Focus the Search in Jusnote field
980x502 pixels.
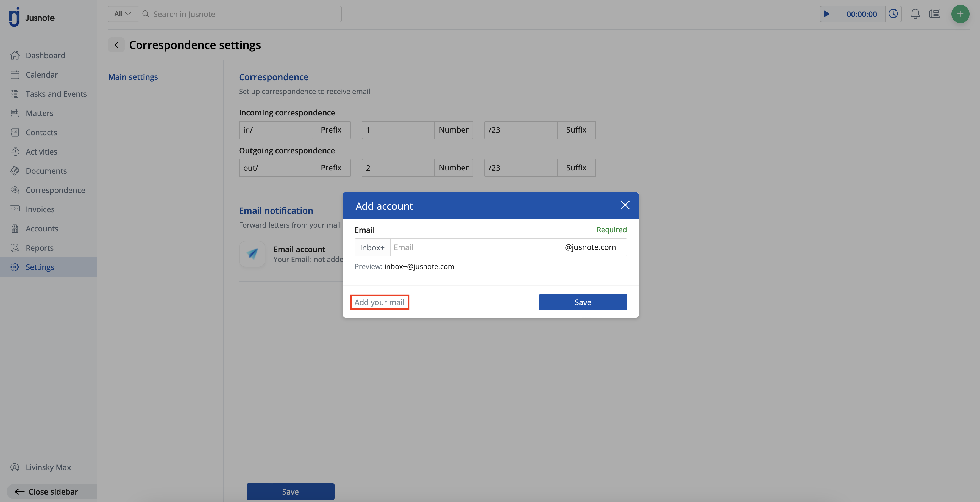point(240,14)
